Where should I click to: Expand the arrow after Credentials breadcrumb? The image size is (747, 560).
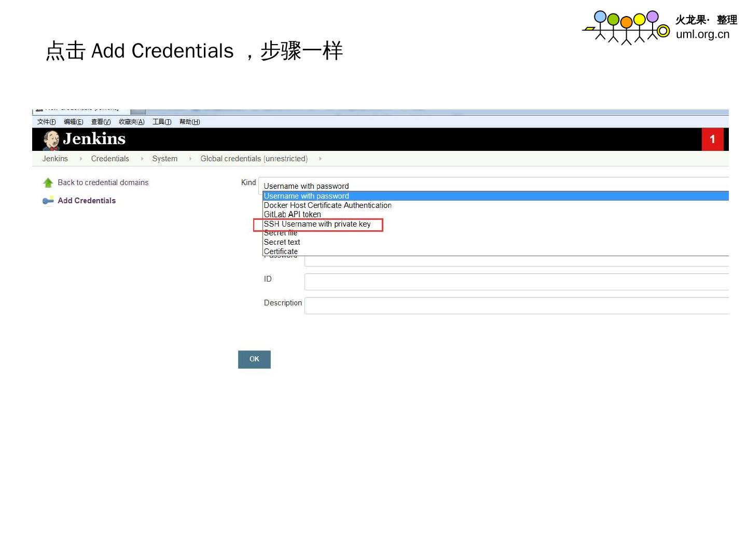tap(142, 159)
